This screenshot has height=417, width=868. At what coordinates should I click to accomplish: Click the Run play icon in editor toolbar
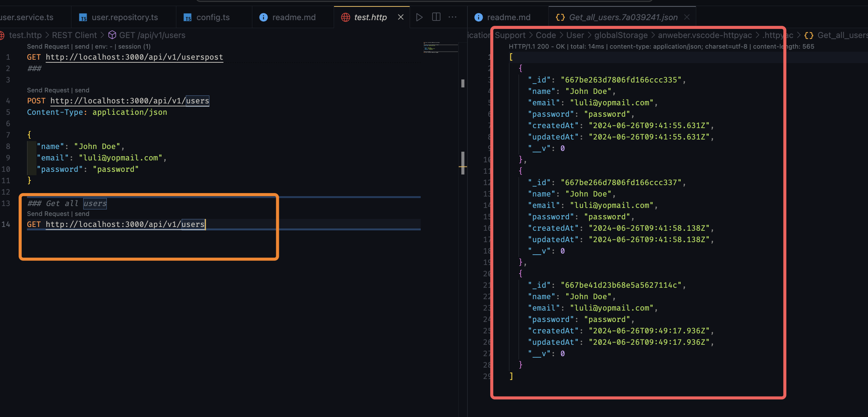tap(419, 17)
